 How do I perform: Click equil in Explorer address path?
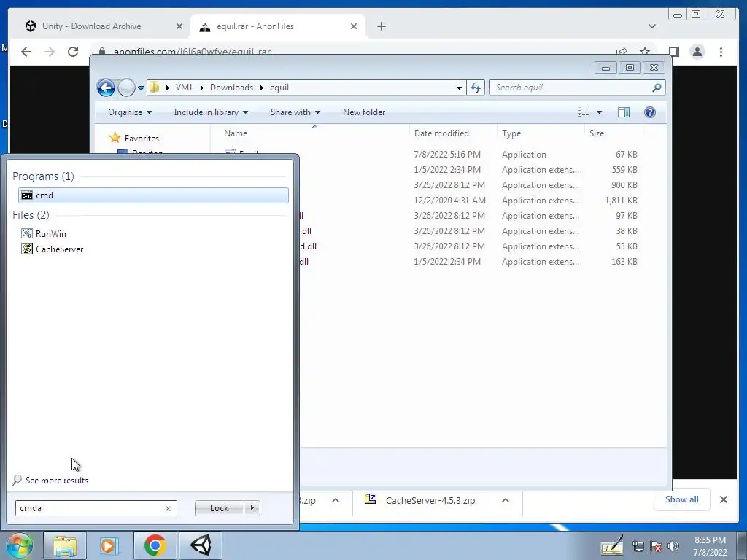[x=279, y=87]
